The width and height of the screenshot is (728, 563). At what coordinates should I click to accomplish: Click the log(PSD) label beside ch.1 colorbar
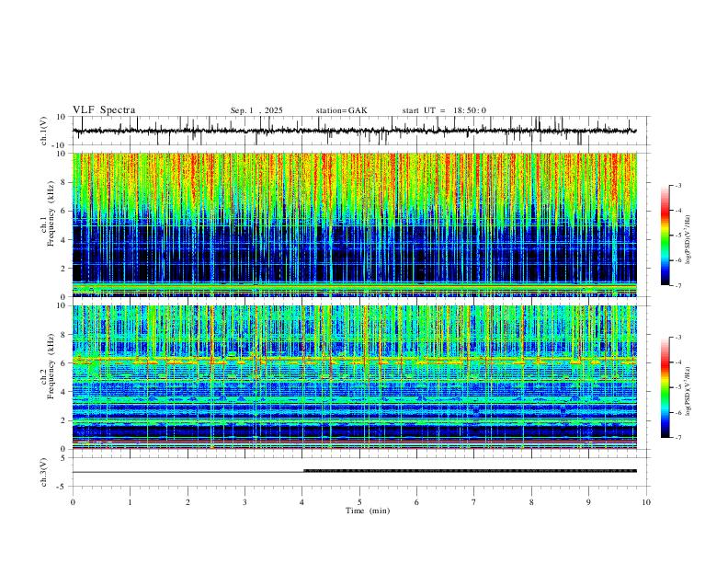688,239
